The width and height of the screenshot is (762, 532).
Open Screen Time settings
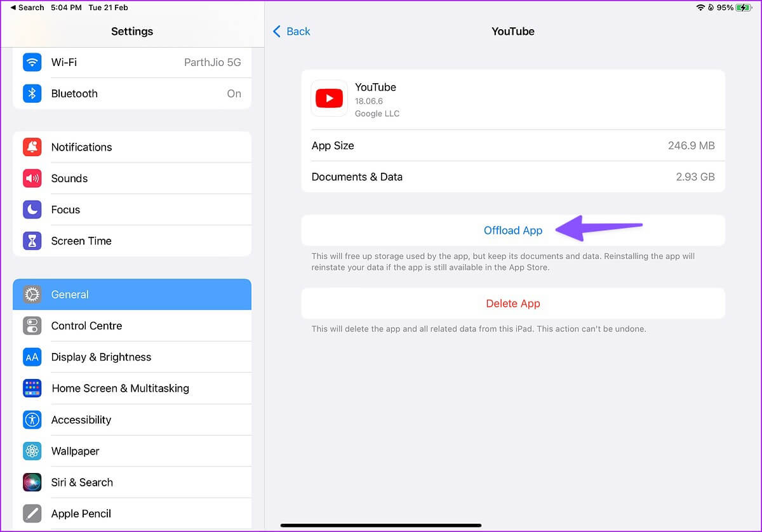tap(132, 241)
